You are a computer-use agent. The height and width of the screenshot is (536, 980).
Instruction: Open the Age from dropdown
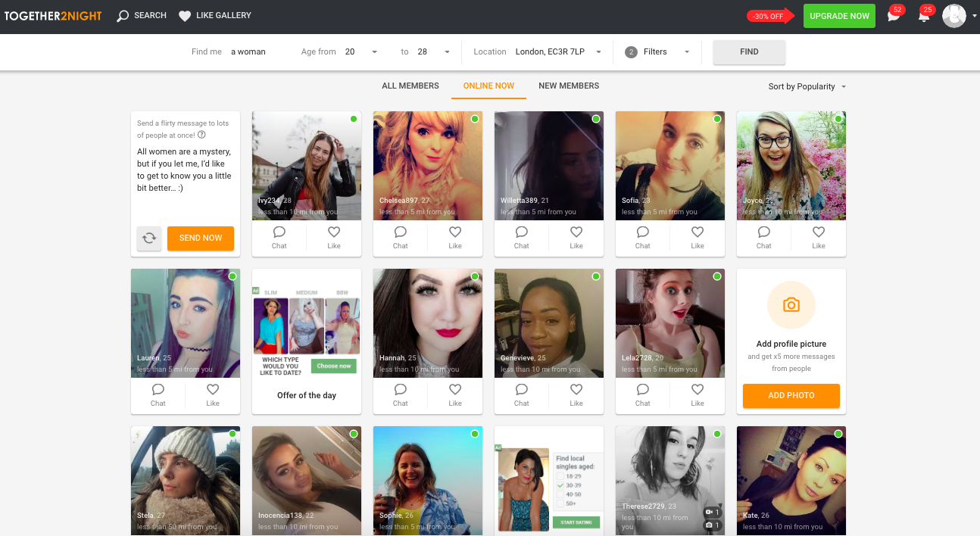point(374,51)
